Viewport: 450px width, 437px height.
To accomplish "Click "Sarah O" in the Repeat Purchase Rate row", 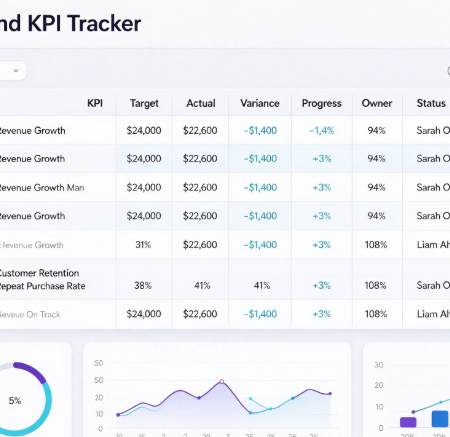I will [x=433, y=285].
